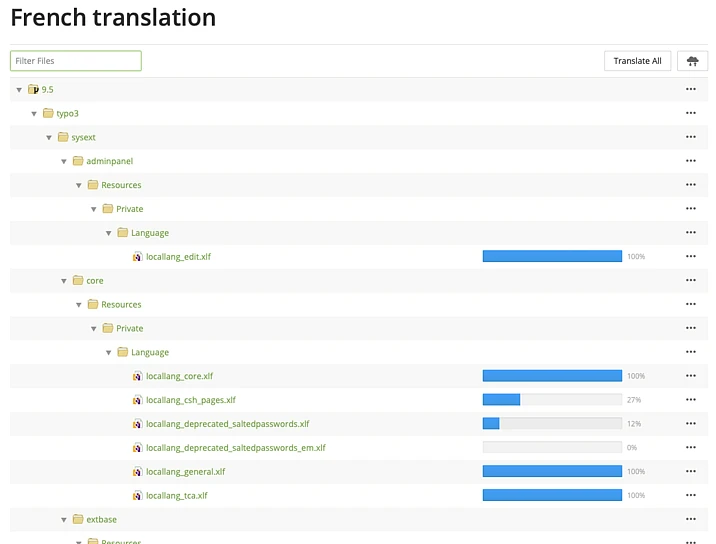Collapse the sysext folder arrow
This screenshot has height=544, width=716.
click(49, 137)
